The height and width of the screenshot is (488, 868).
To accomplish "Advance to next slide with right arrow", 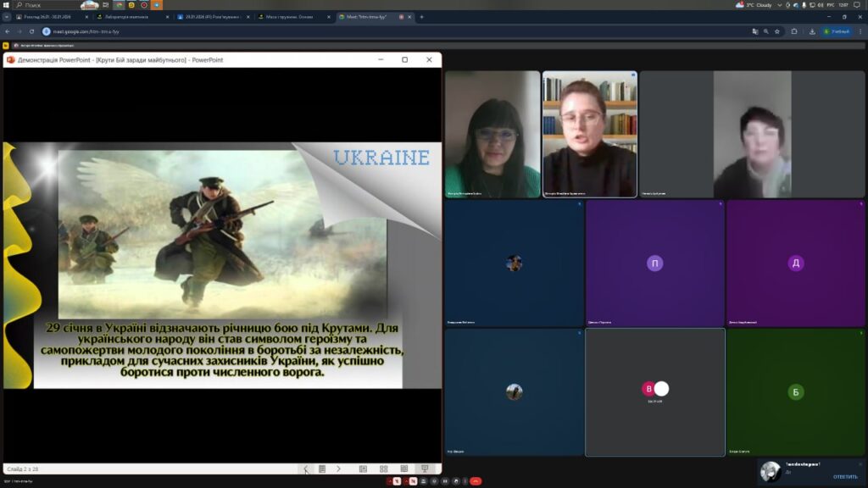I will click(x=338, y=469).
